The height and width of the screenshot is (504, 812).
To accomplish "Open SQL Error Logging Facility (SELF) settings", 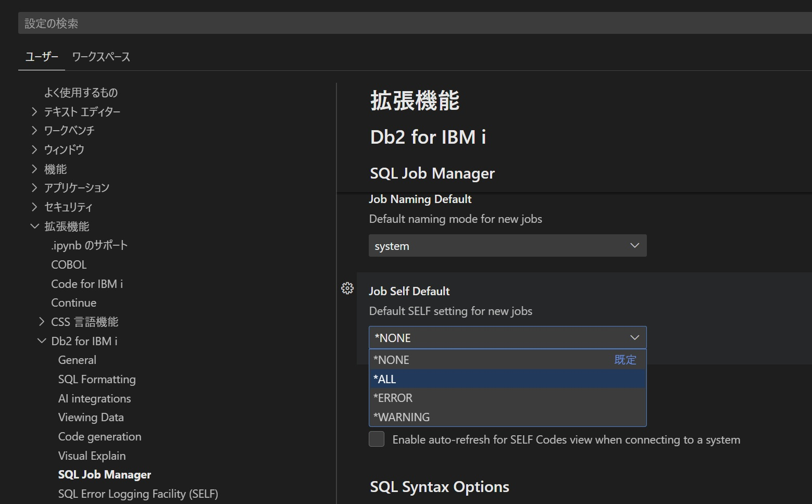I will 138,494.
